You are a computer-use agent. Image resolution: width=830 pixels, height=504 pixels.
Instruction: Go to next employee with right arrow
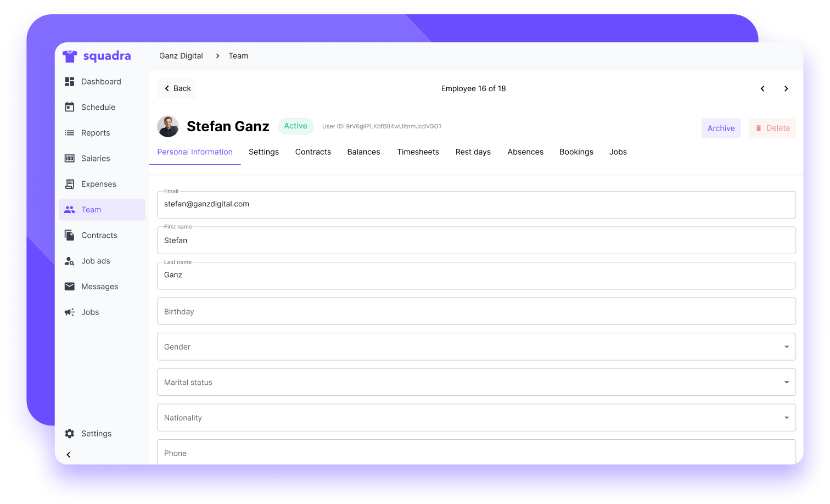(786, 89)
